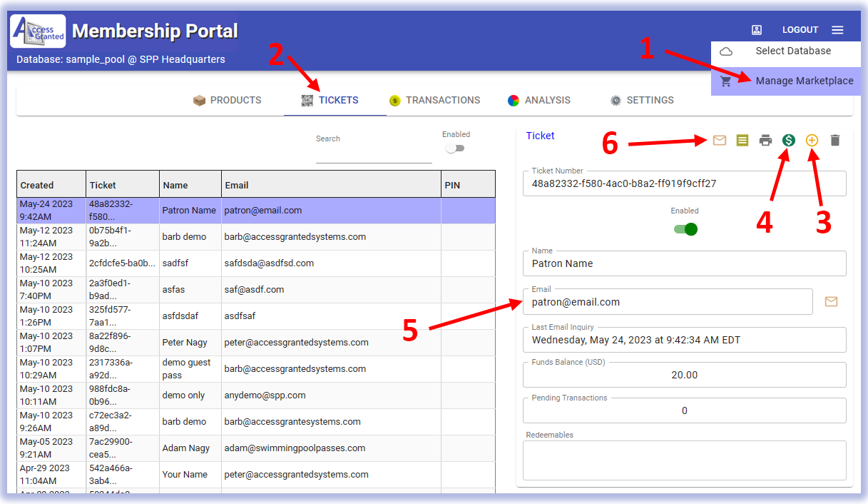Image resolution: width=868 pixels, height=504 pixels.
Task: Click the Funds Balance field
Action: pyautogui.click(x=684, y=375)
